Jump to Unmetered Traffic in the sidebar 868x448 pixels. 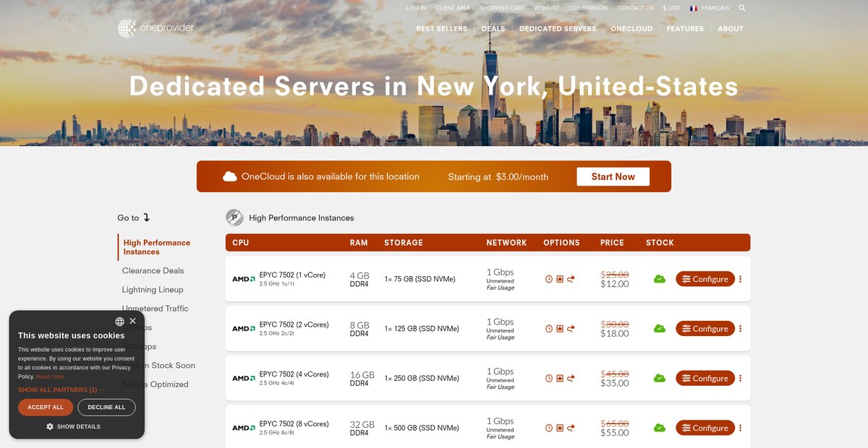click(155, 309)
